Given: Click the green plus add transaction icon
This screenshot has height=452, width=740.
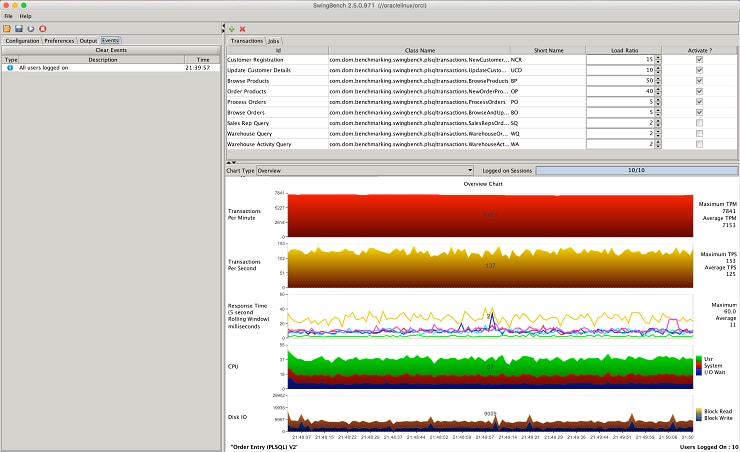Looking at the screenshot, I should coord(232,29).
